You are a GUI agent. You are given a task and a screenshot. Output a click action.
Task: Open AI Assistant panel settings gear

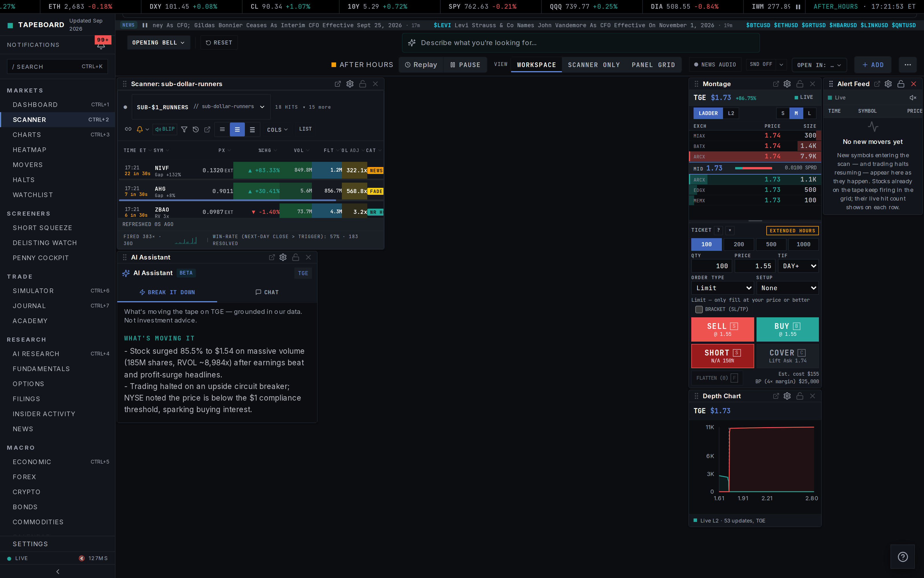(x=283, y=257)
